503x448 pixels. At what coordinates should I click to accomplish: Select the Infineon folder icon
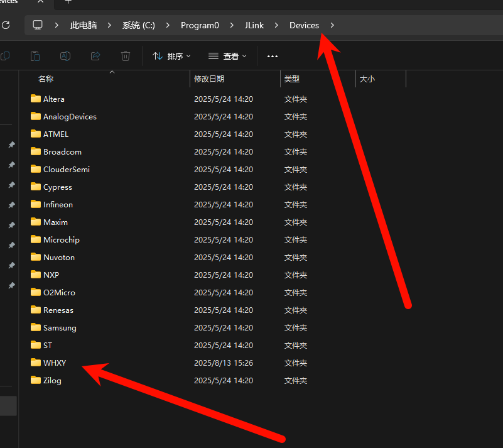[36, 204]
